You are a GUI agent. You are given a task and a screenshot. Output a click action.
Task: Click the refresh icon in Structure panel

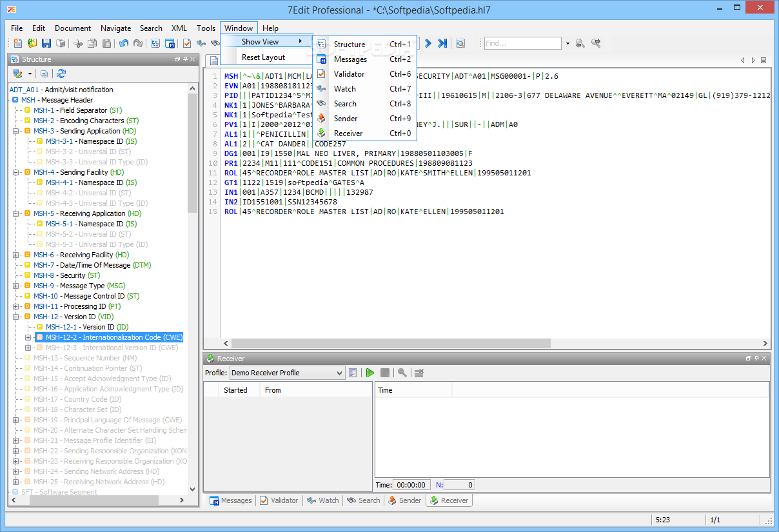tap(61, 74)
